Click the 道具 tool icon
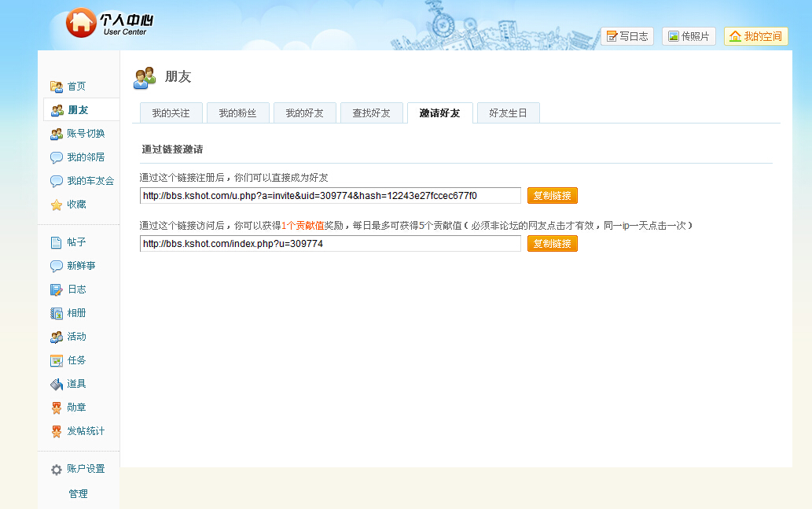This screenshot has width=812, height=509. click(56, 385)
